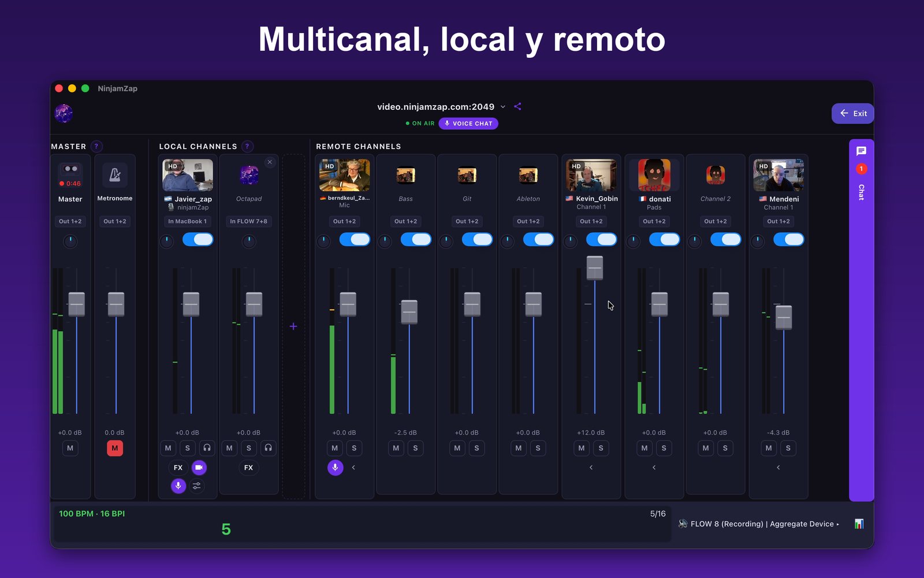Screen dimensions: 924x578
Task: Solo the Javier_zap local channel
Action: click(x=188, y=448)
